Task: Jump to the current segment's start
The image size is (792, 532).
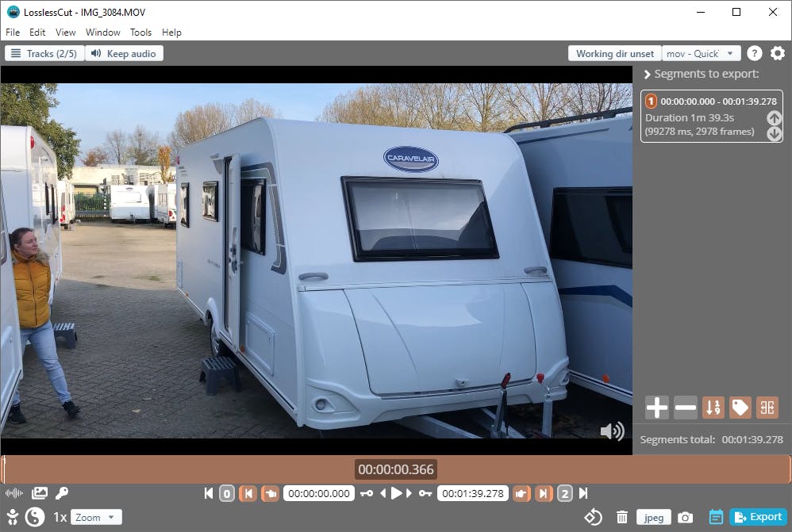Action: tap(248, 493)
